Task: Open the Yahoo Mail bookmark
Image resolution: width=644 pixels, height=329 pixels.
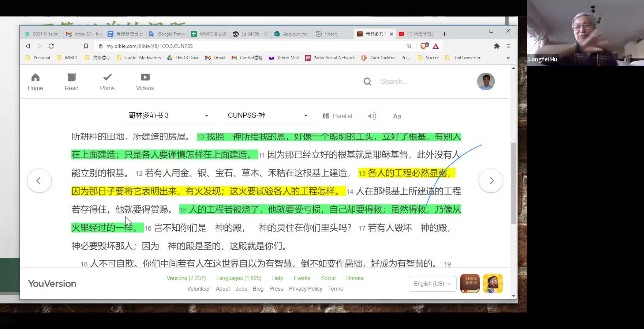Action: pyautogui.click(x=284, y=58)
